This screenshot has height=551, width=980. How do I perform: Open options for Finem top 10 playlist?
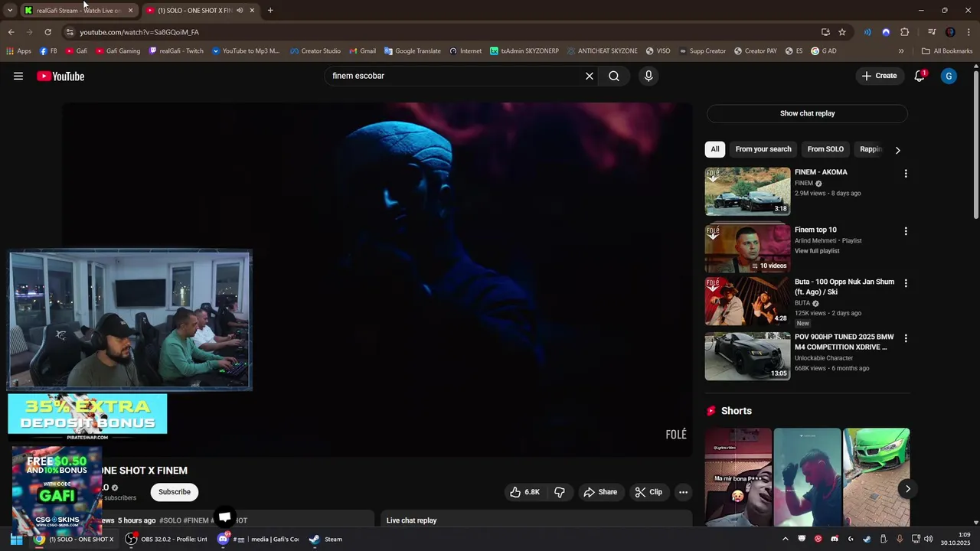[906, 231]
